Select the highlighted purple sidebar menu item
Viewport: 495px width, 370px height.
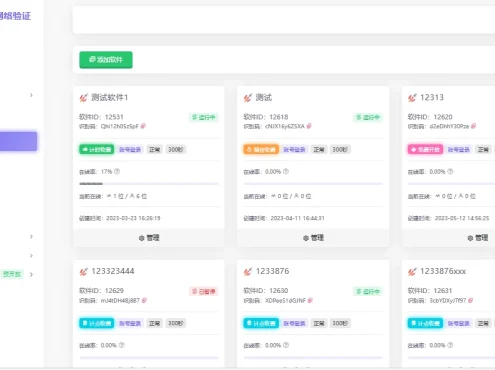18,141
